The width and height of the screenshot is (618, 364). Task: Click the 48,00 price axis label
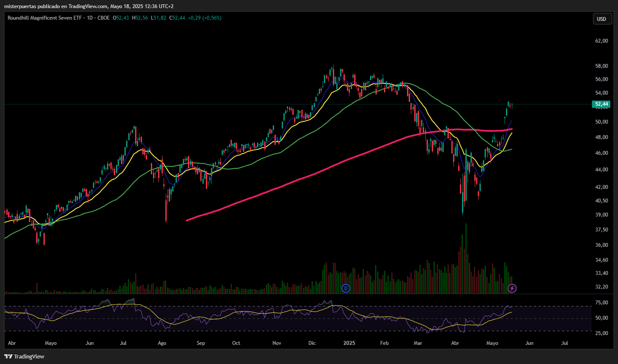(601, 137)
